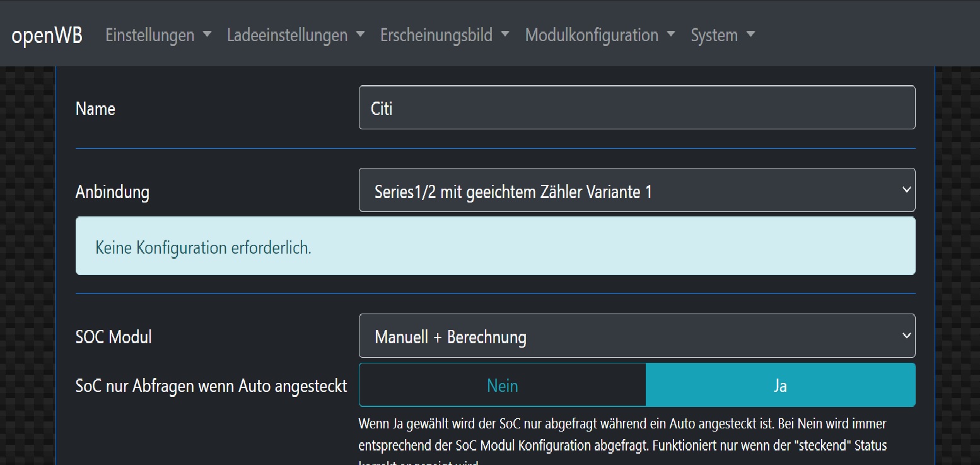The height and width of the screenshot is (465, 980).
Task: Open the Einstellungen menu
Action: pyautogui.click(x=150, y=35)
